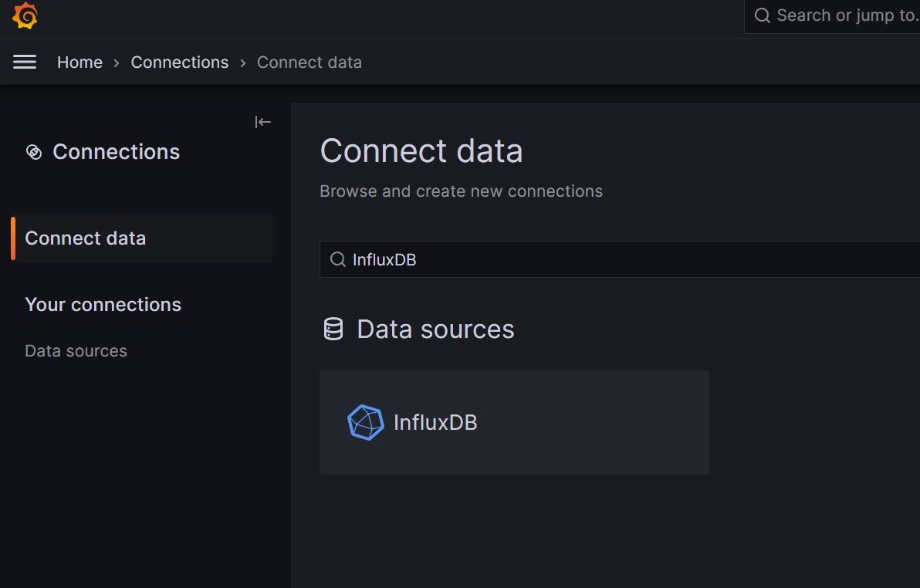920x588 pixels.
Task: Click the Connect data breadcrumb
Action: point(309,63)
